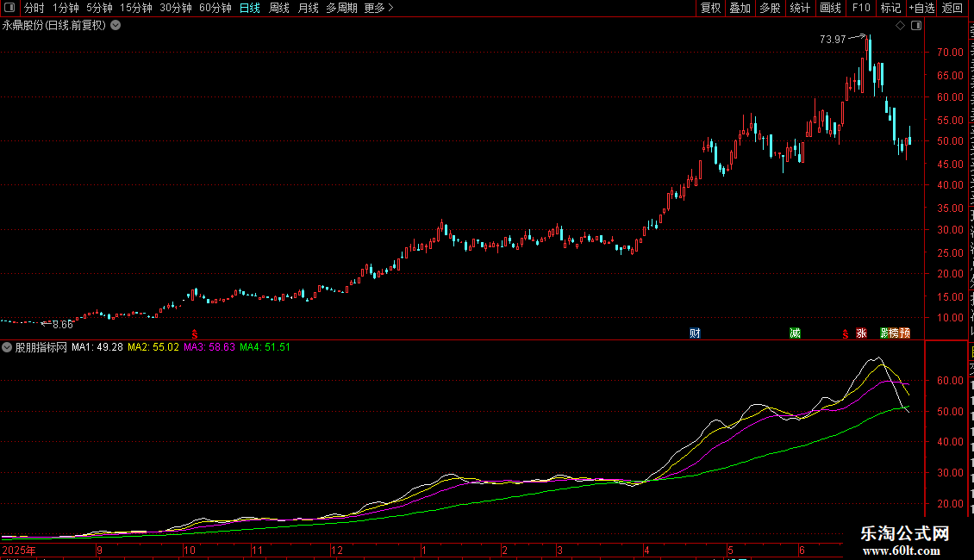The width and height of the screenshot is (974, 560).
Task: Select the 60分钟 period
Action: coord(215,8)
